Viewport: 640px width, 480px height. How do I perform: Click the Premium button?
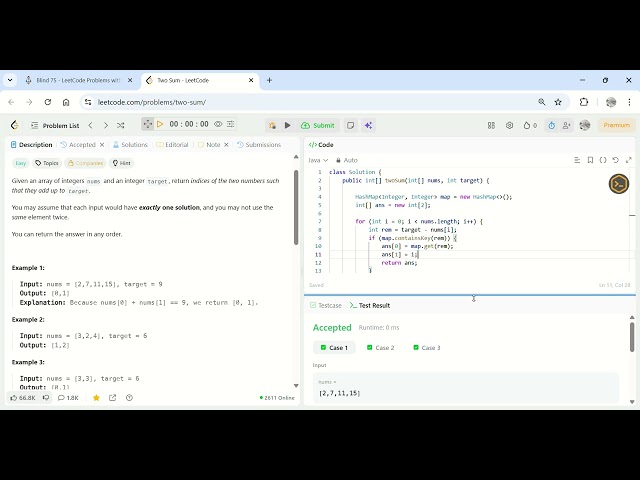coord(616,125)
